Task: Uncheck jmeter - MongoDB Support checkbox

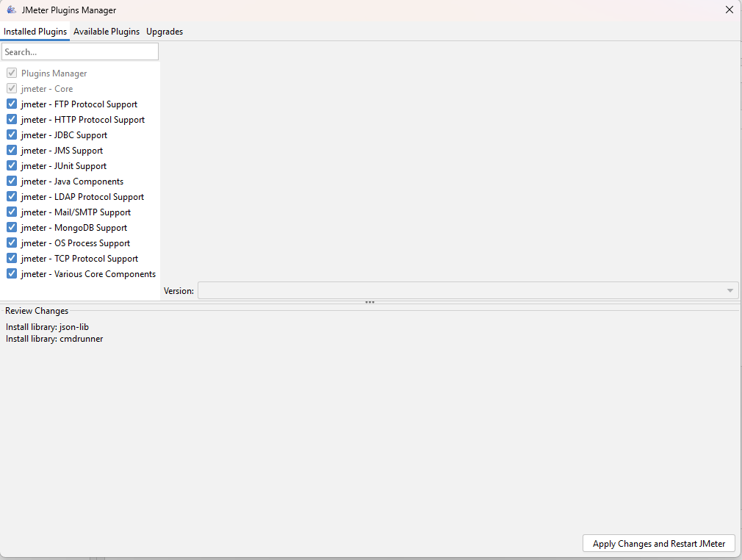Action: click(12, 227)
